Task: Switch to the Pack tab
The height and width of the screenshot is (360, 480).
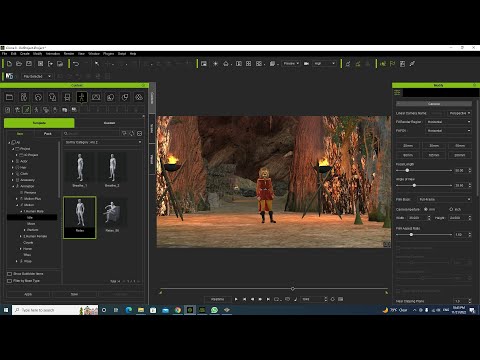Action: click(x=48, y=134)
